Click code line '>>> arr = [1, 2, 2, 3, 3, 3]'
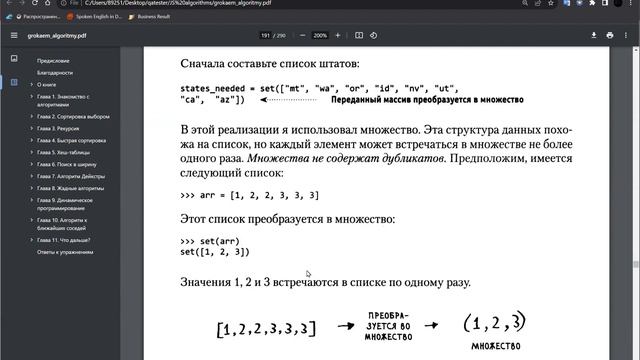This screenshot has width=640, height=360. click(249, 195)
